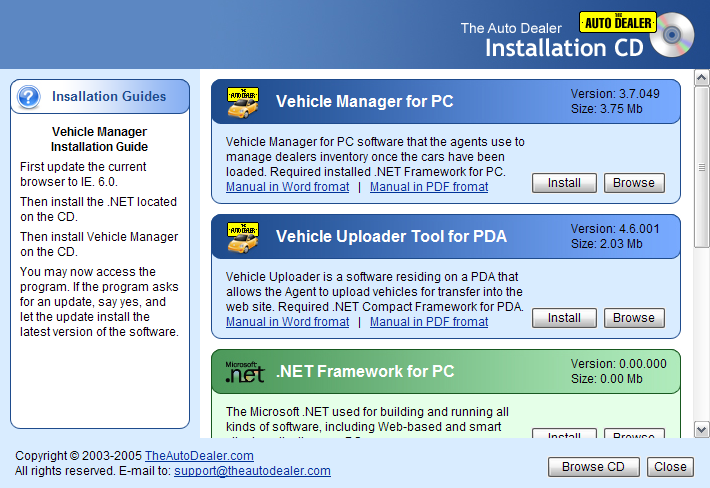This screenshot has width=710, height=488.
Task: Click the Vehicle Uploader Tool for PDA title
Action: 391,236
